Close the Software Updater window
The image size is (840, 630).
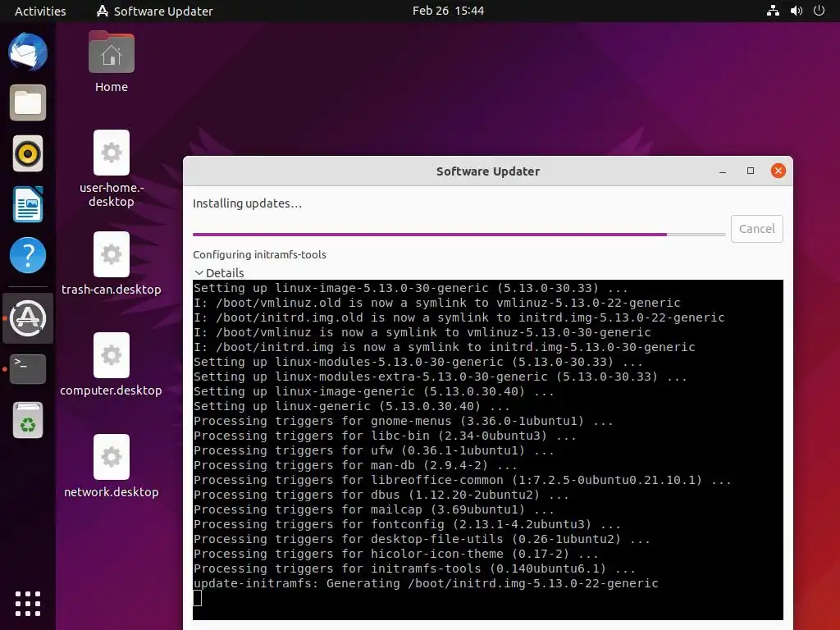[778, 171]
